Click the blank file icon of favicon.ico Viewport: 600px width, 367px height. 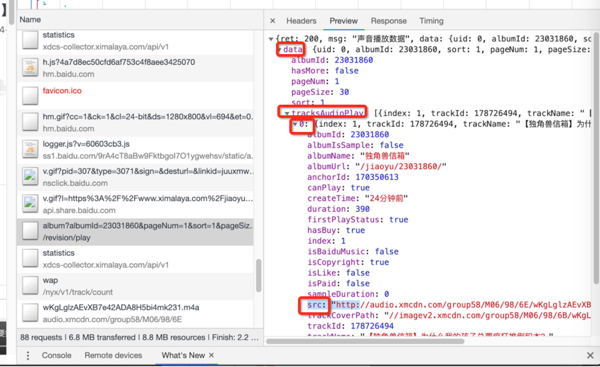pyautogui.click(x=30, y=95)
